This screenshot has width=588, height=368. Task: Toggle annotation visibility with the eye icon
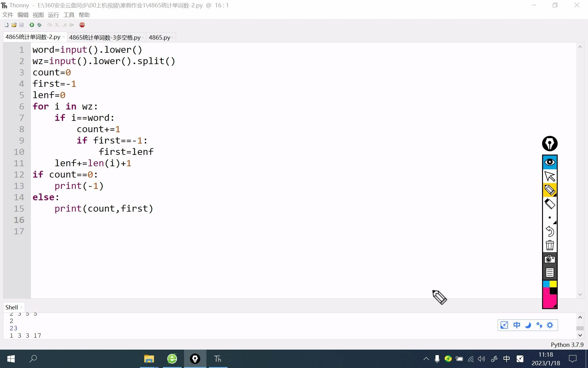pos(550,162)
